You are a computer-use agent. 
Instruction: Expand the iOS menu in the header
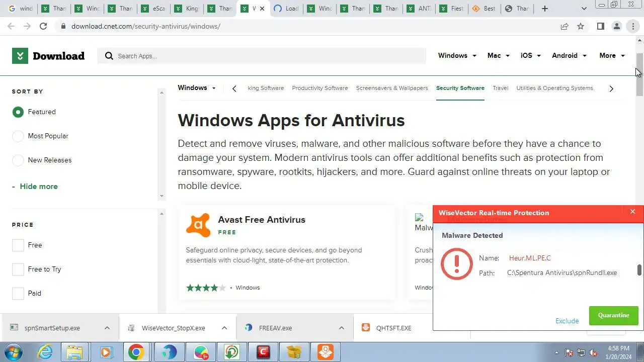530,56
